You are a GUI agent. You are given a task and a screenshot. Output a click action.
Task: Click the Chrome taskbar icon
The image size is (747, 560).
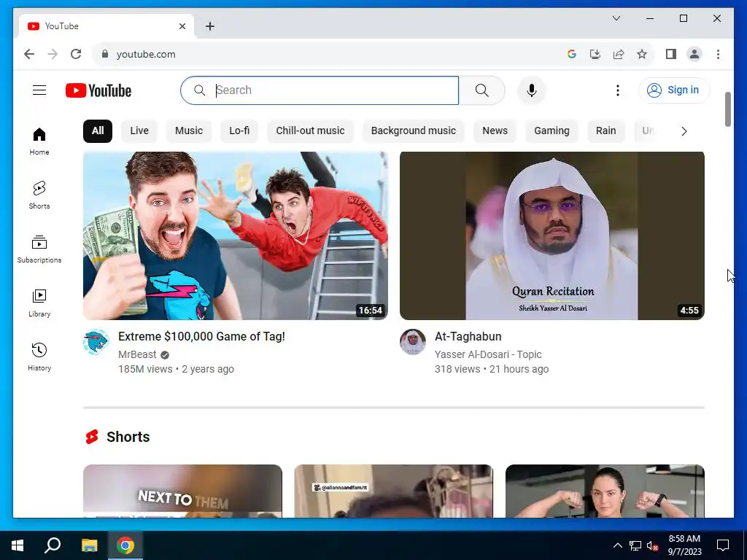pos(125,545)
